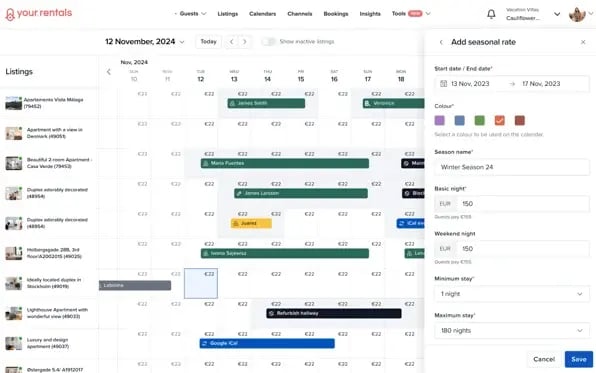Open Lighthouse Apartment listing thumbnail
Screen dimensions: 596x373
click(13, 313)
